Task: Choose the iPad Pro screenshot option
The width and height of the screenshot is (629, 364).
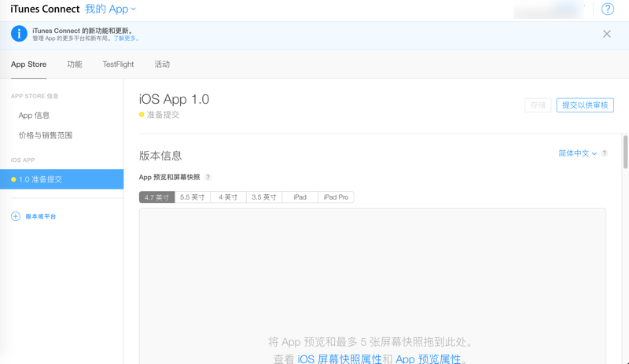Action: coord(336,197)
